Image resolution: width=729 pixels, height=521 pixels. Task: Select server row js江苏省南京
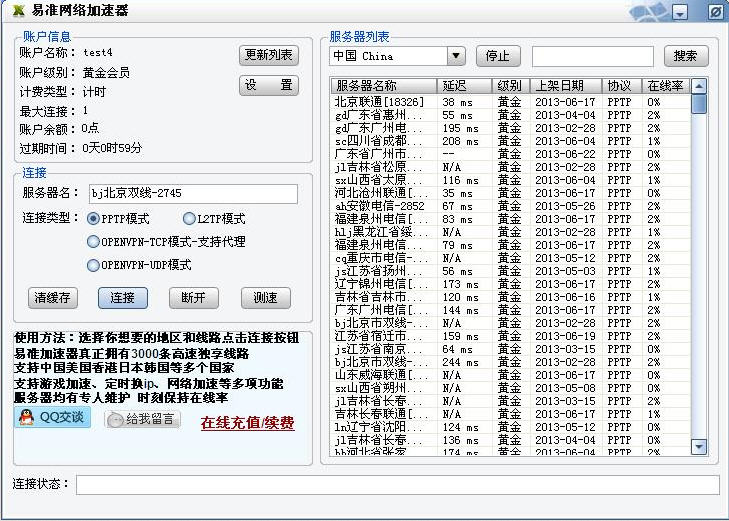(510, 349)
